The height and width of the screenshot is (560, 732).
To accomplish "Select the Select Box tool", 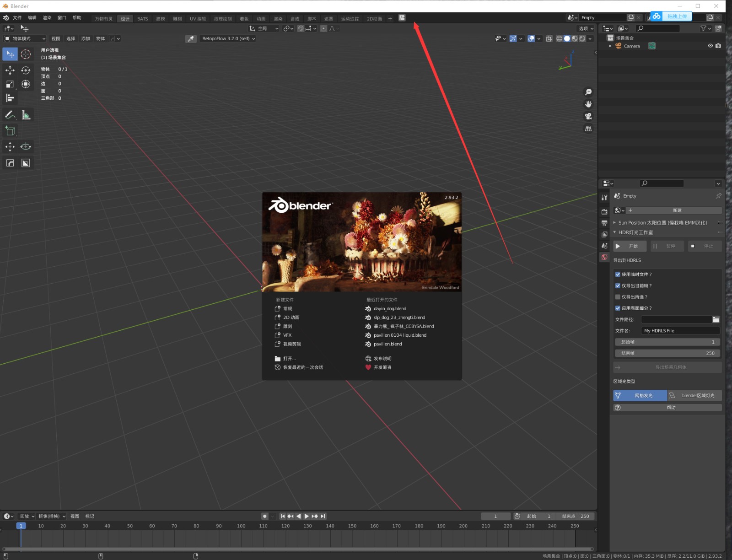I will [x=10, y=54].
